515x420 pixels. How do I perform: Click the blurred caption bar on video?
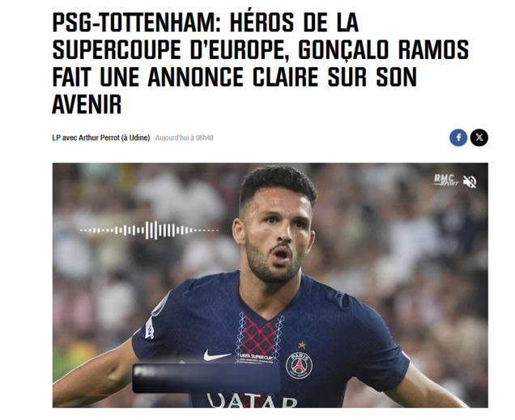(206, 378)
